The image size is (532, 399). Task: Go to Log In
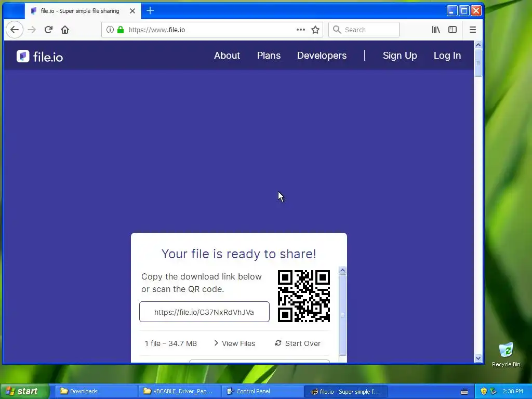(447, 56)
